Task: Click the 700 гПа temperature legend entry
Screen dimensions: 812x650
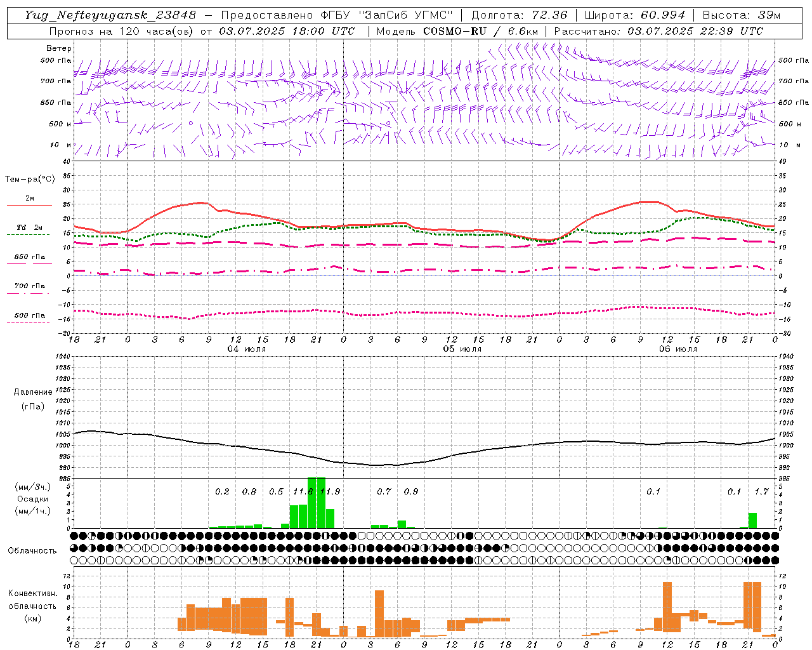Action: [x=29, y=288]
